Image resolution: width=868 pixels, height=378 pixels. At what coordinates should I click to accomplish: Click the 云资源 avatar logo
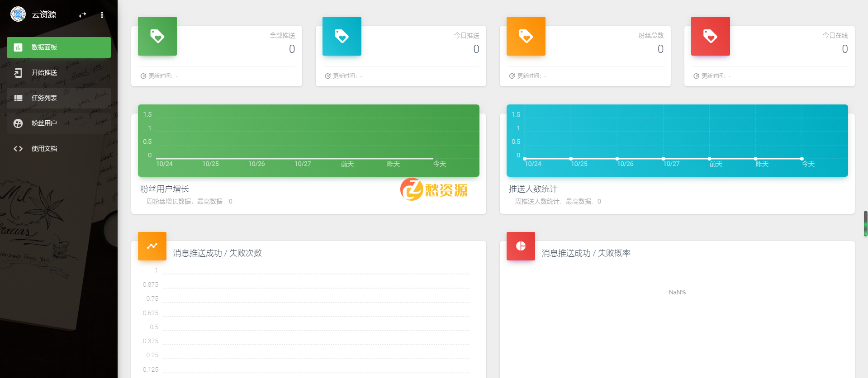(x=18, y=14)
